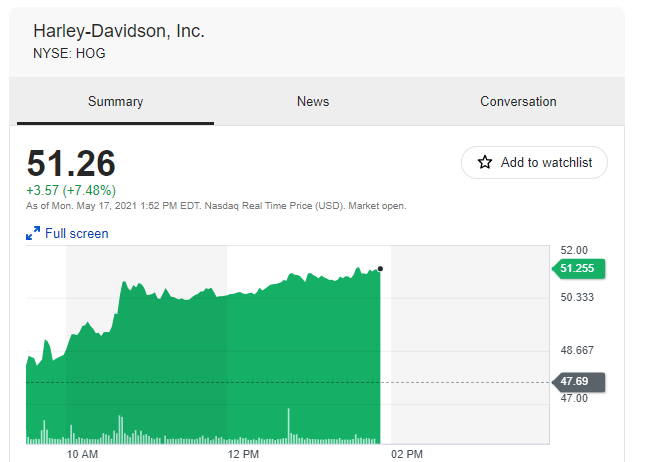652x462 pixels.
Task: Click the 47.00 price axis label
Action: tap(574, 398)
